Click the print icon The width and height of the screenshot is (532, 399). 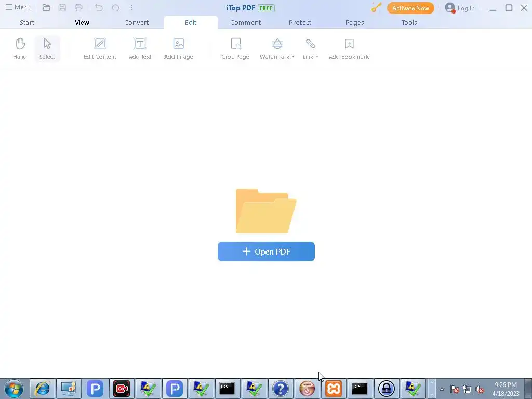click(x=79, y=8)
